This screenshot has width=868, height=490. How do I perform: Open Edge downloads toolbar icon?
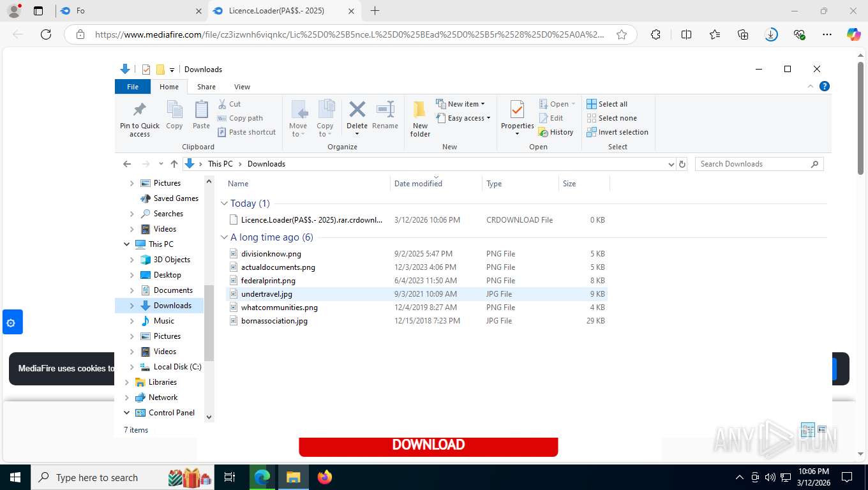[771, 34]
